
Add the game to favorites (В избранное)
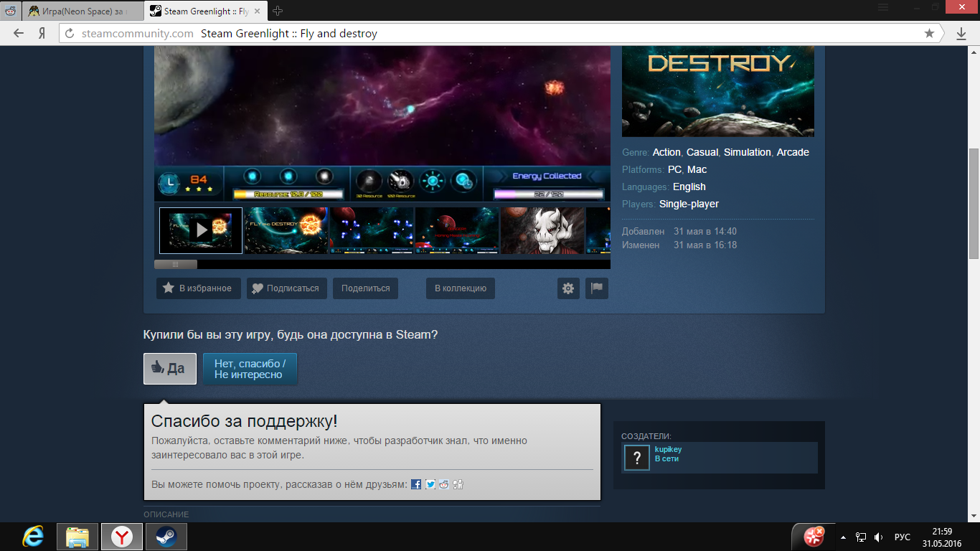[199, 288]
